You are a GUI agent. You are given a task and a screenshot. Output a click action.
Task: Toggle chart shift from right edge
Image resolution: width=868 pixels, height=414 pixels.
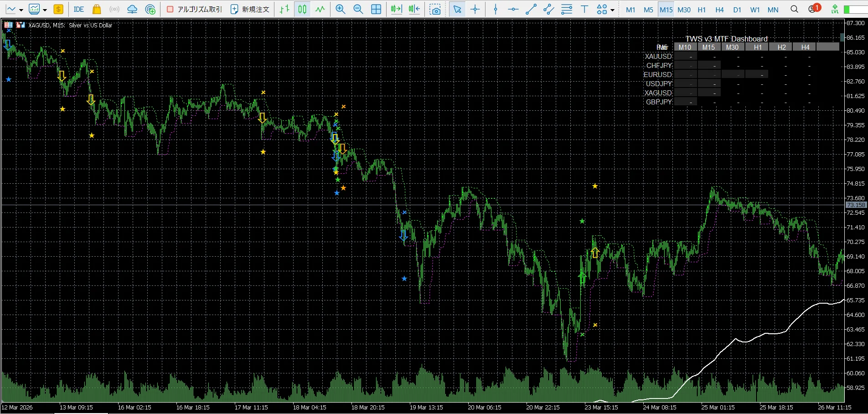[414, 9]
